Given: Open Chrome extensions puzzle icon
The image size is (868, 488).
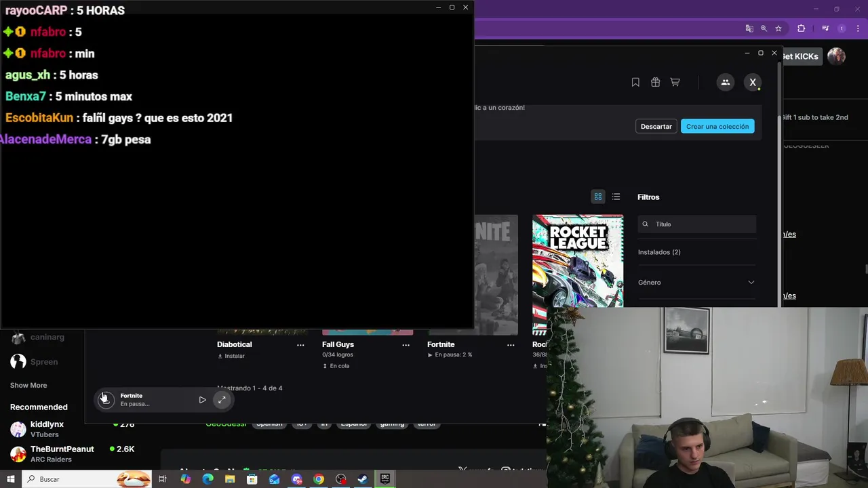Looking at the screenshot, I should point(801,28).
